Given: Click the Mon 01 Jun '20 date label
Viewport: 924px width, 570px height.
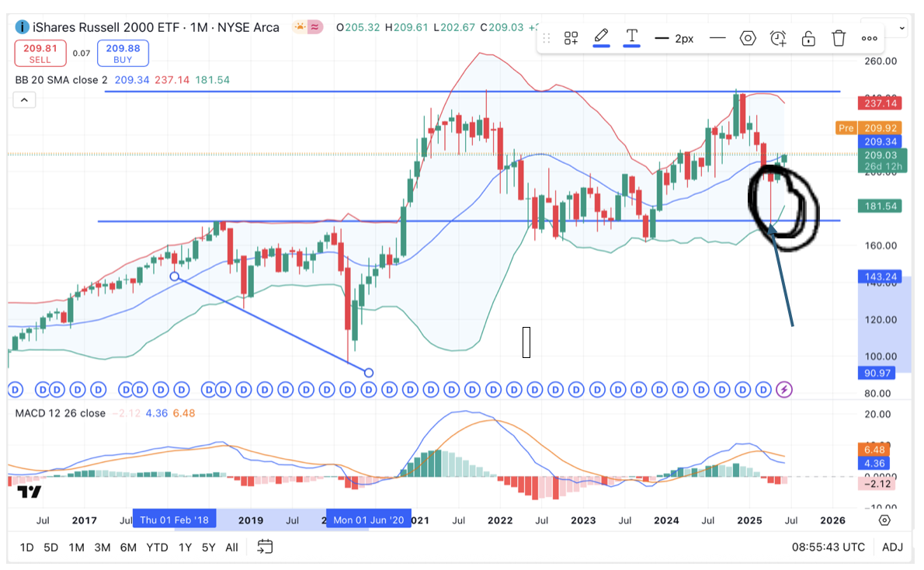Looking at the screenshot, I should click(369, 520).
